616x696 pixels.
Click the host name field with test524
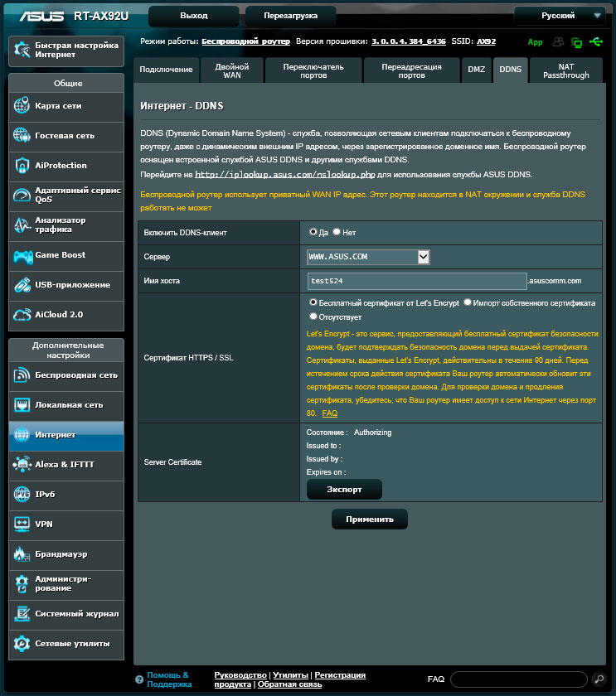click(417, 281)
